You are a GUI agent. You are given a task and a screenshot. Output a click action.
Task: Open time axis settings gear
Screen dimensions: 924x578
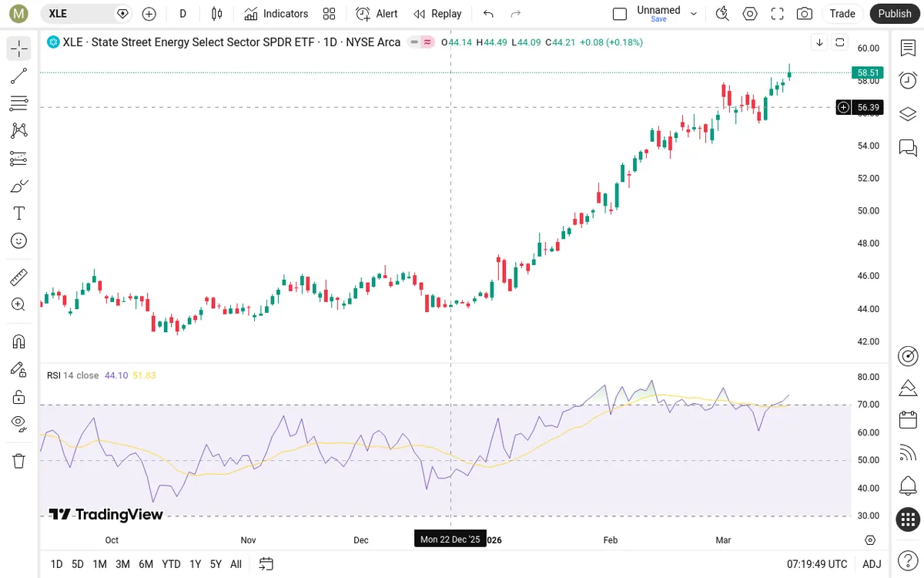[x=870, y=540]
